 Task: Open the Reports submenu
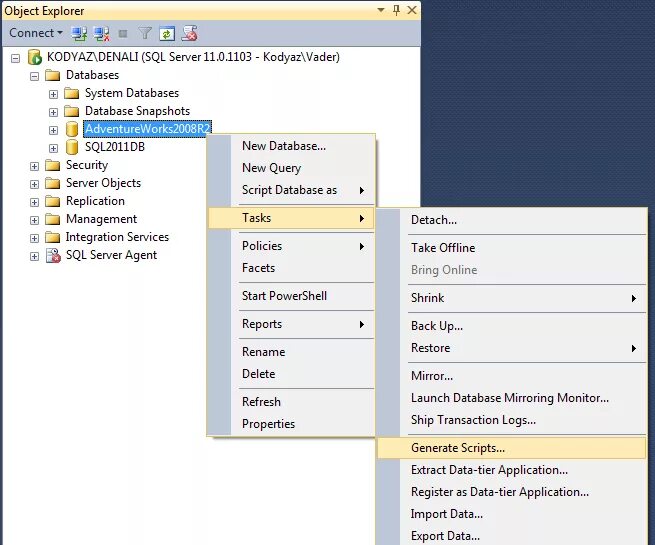point(291,324)
